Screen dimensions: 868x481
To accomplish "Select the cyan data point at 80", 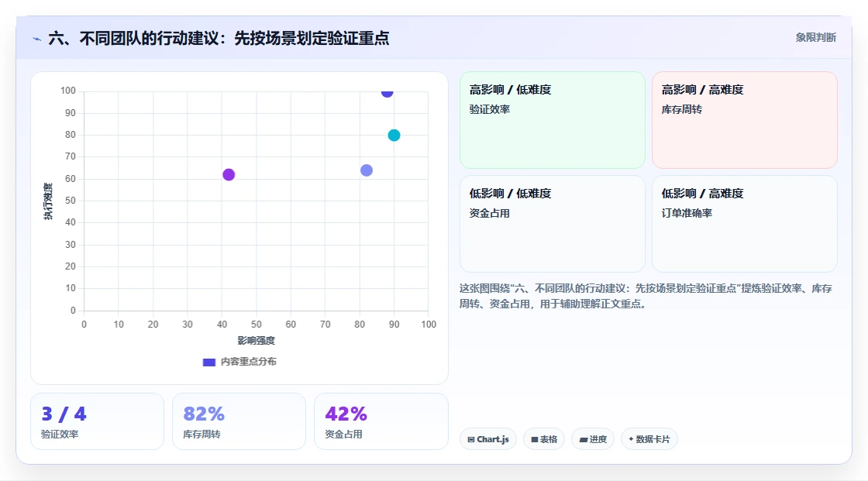I will [x=394, y=135].
